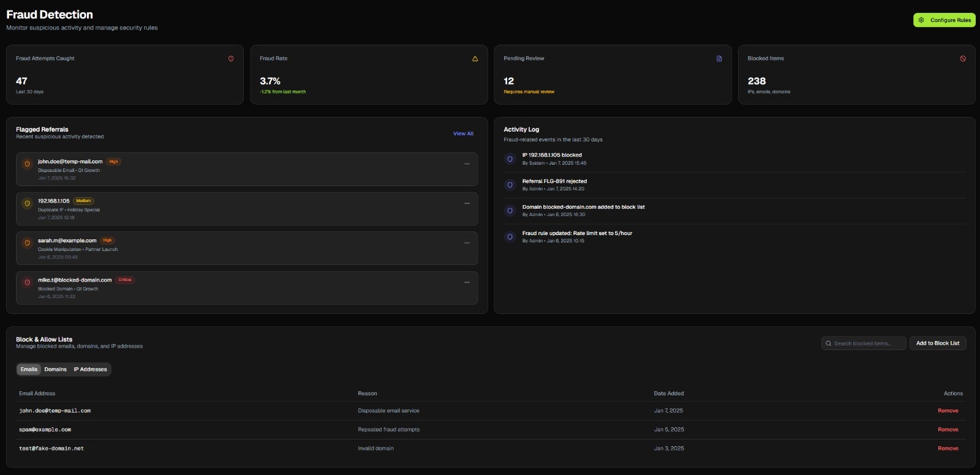Click 'Repeated fraud attempts' reason cell
This screenshot has width=980, height=475.
[388, 430]
